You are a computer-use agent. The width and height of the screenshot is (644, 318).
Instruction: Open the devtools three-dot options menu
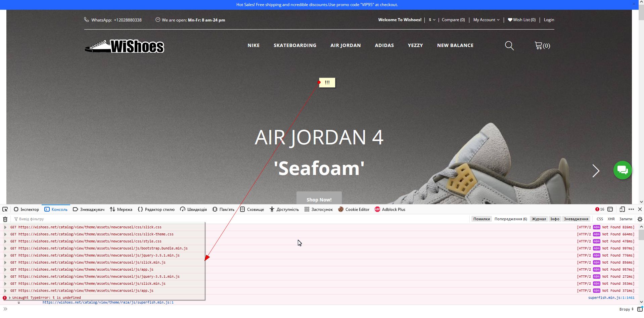pos(631,209)
